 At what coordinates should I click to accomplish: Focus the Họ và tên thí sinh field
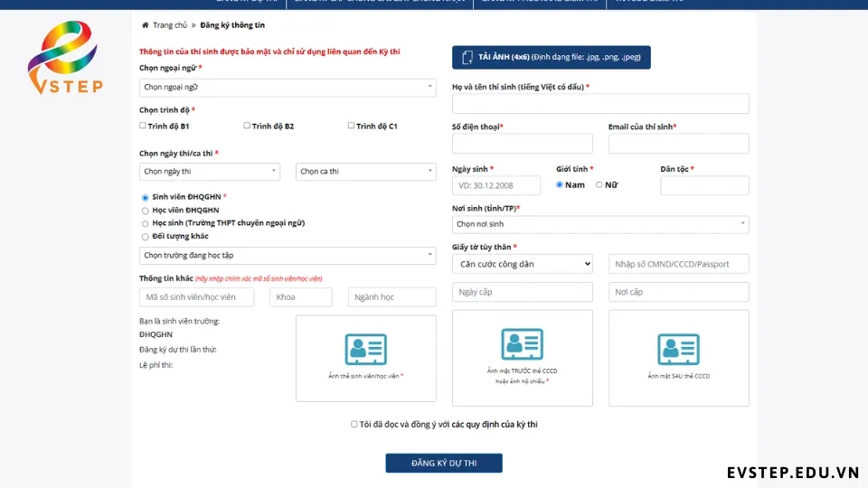point(600,103)
